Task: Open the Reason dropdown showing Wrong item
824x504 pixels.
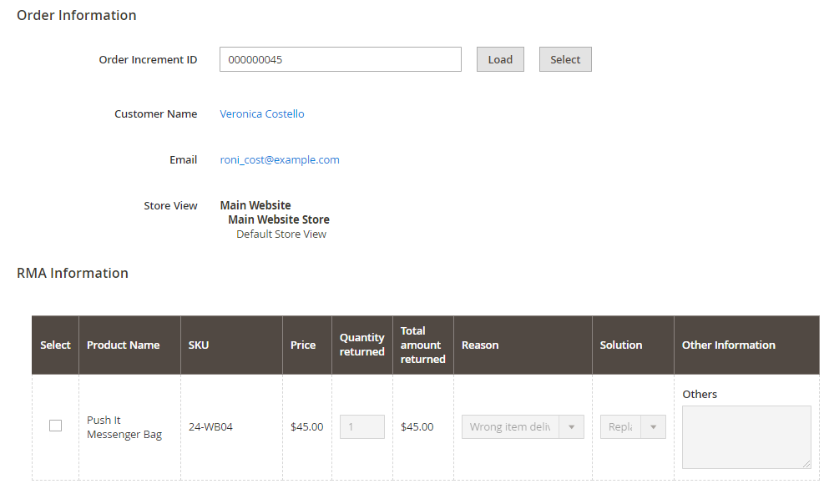Action: point(522,427)
